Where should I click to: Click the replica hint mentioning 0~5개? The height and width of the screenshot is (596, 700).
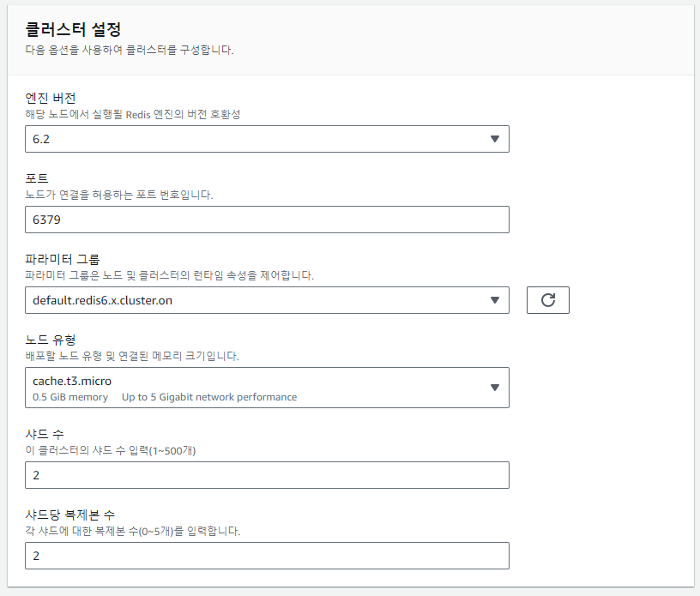pyautogui.click(x=133, y=532)
